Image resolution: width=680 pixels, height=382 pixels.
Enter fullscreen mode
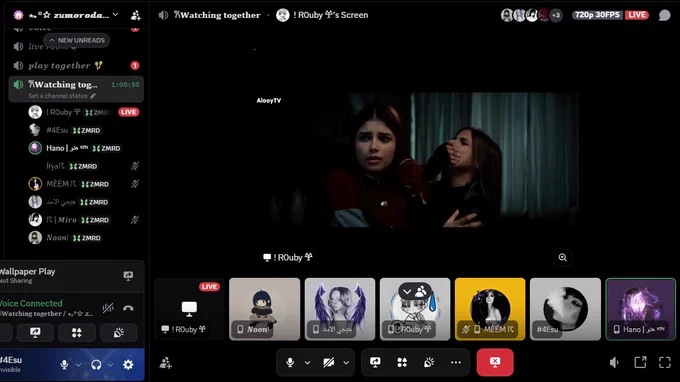point(665,362)
